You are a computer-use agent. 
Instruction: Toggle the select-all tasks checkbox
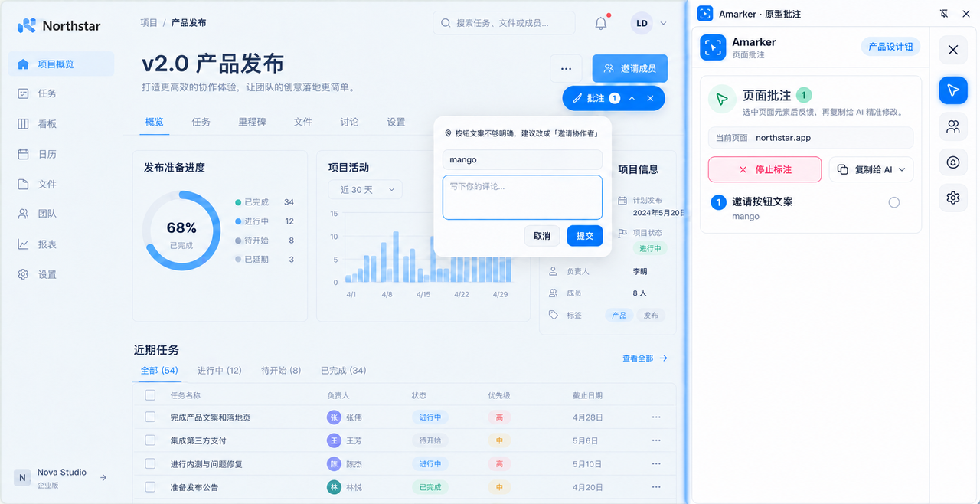pos(150,395)
